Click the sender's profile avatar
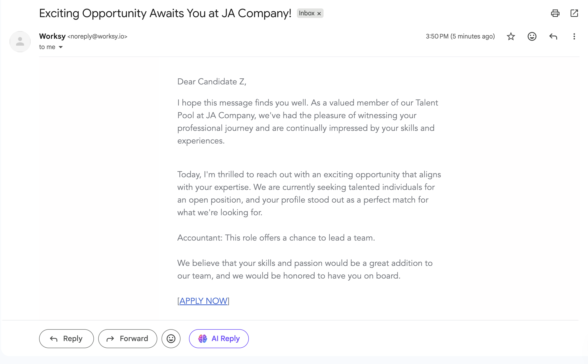 tap(20, 42)
